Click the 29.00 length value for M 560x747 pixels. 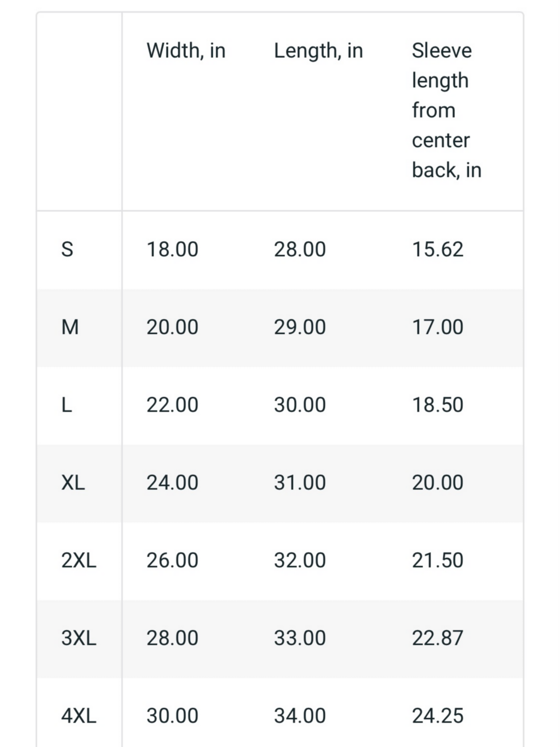tap(300, 327)
